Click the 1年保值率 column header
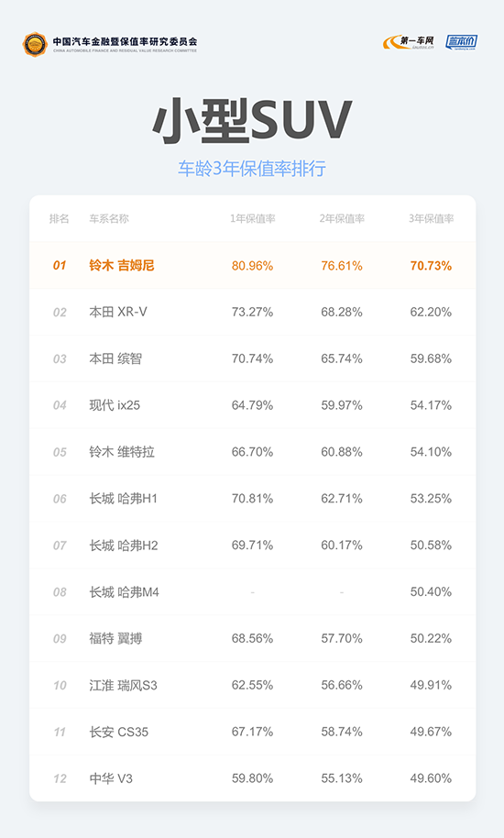Viewport: 504px width, 838px height. pos(253,218)
